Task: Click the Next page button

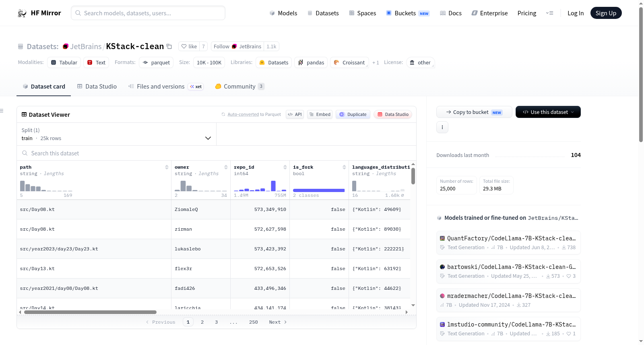Action: click(x=278, y=322)
